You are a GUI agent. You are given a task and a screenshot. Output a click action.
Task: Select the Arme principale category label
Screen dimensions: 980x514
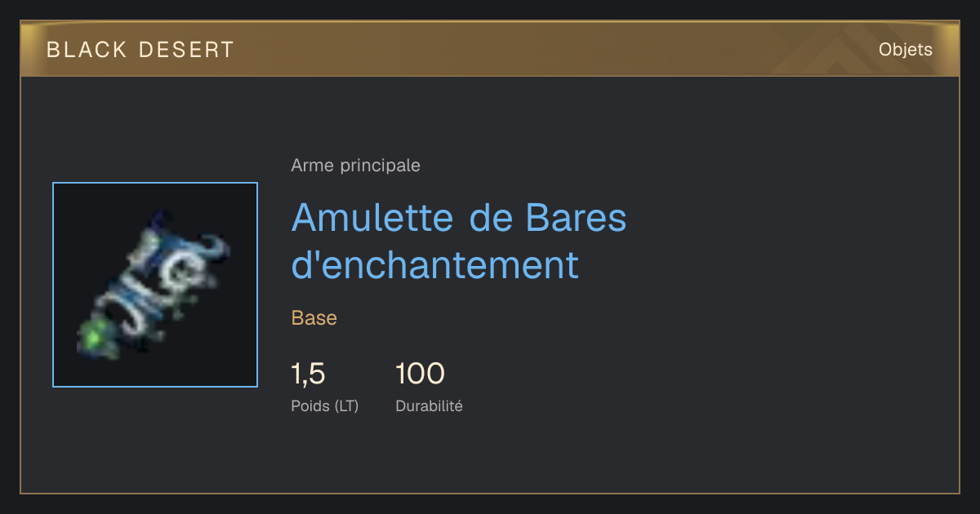[x=355, y=166]
